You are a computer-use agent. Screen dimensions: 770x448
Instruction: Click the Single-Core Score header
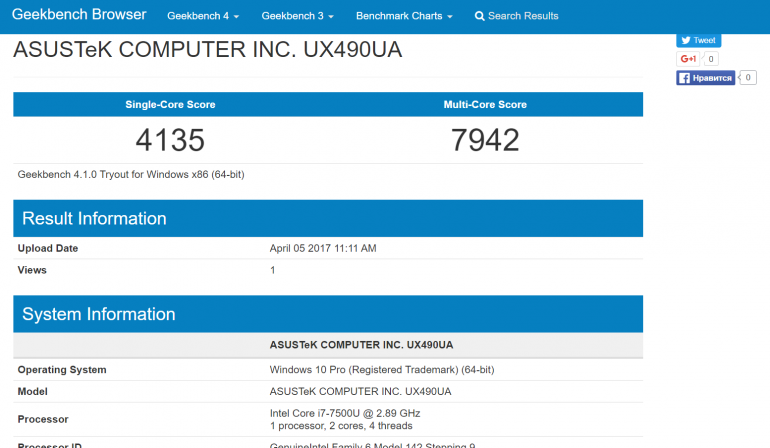[170, 105]
